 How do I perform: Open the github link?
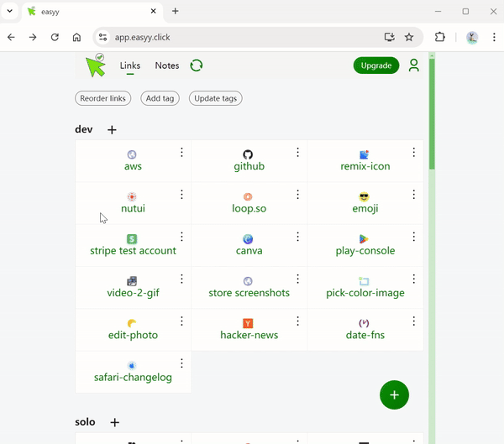[x=249, y=166]
